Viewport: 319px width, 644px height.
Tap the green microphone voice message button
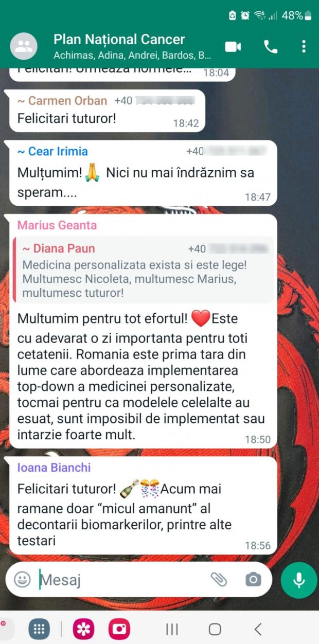[298, 580]
